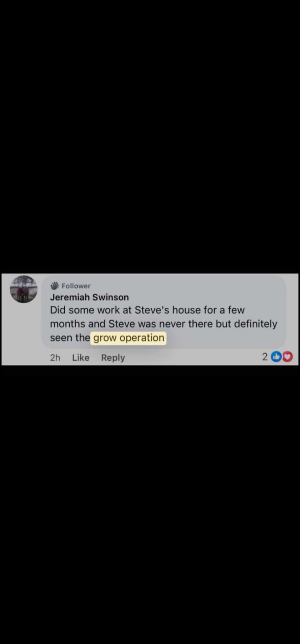The width and height of the screenshot is (300, 644).
Task: Click the words few at the first line's end
Action: coord(236,310)
